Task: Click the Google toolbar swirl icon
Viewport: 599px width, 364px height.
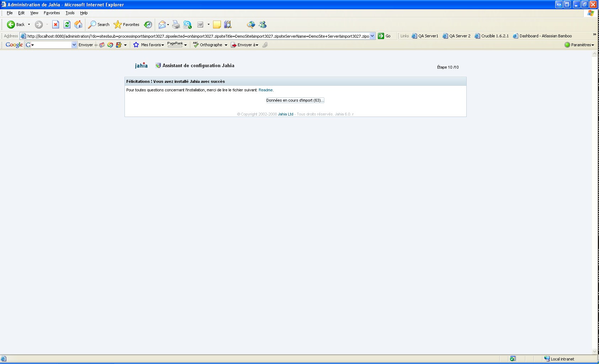Action: (x=110, y=45)
